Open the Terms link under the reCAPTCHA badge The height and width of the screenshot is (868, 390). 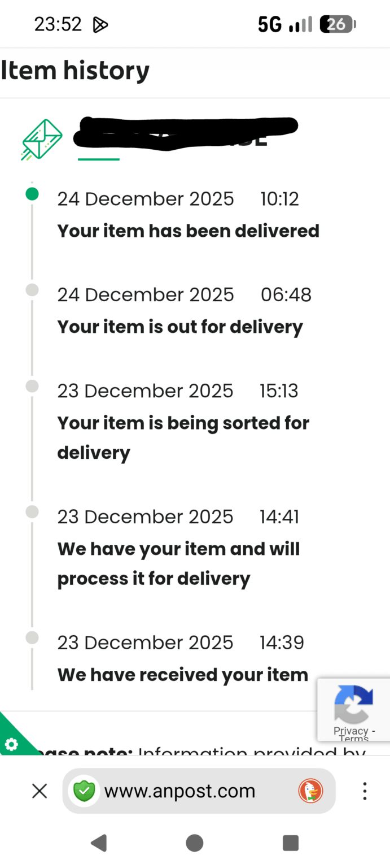point(354,739)
